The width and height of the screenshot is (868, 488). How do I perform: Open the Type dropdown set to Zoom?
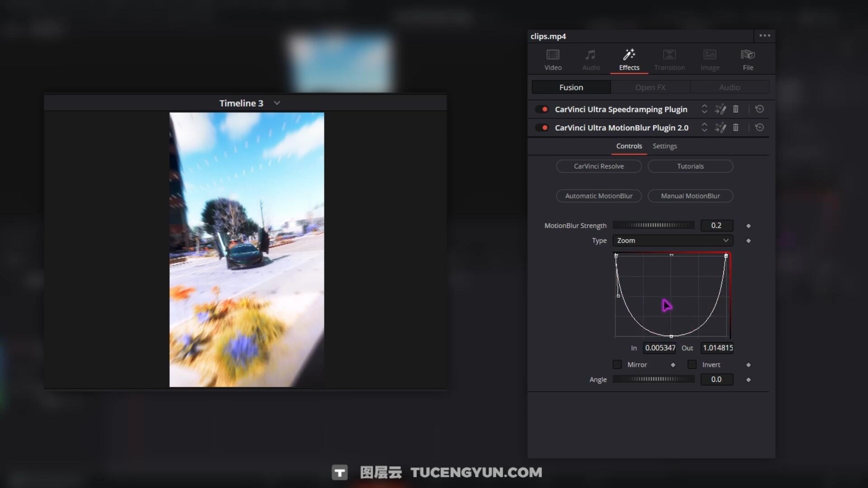pyautogui.click(x=672, y=241)
